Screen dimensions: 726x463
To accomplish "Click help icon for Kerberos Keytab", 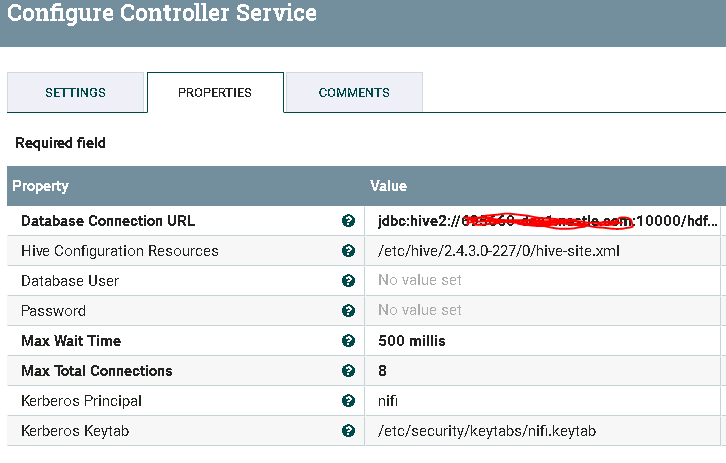I will tap(348, 431).
